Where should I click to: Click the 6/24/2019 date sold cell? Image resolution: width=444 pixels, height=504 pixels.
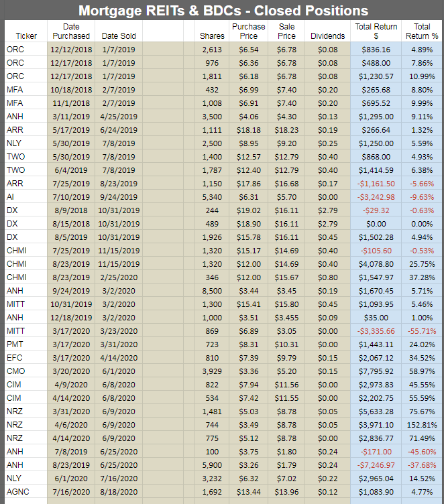coord(119,130)
